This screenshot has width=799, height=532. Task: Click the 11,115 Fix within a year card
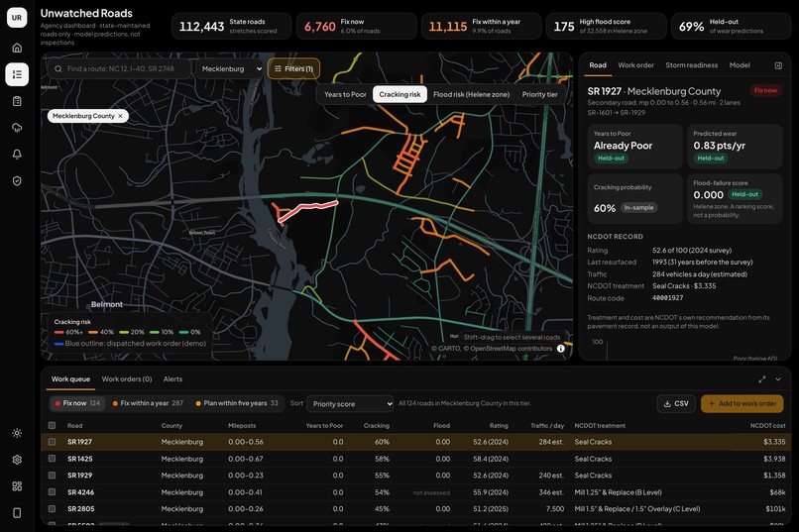(x=481, y=26)
